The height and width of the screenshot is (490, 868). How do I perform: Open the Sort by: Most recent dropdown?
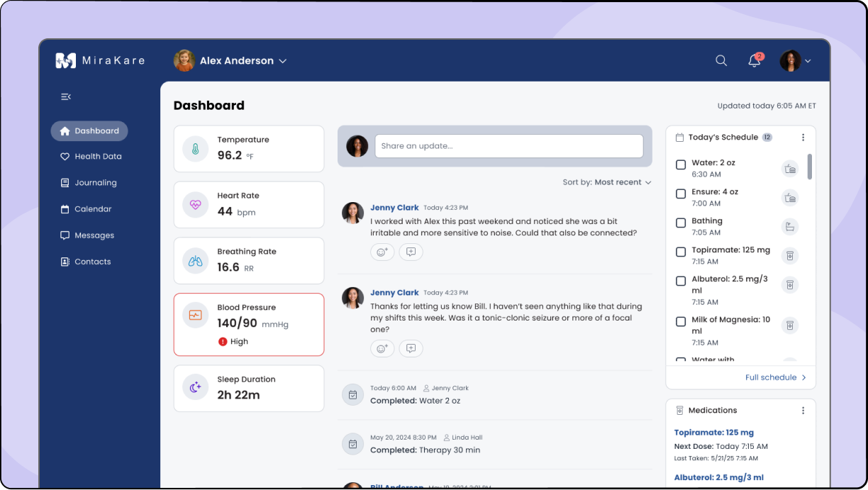(x=607, y=182)
